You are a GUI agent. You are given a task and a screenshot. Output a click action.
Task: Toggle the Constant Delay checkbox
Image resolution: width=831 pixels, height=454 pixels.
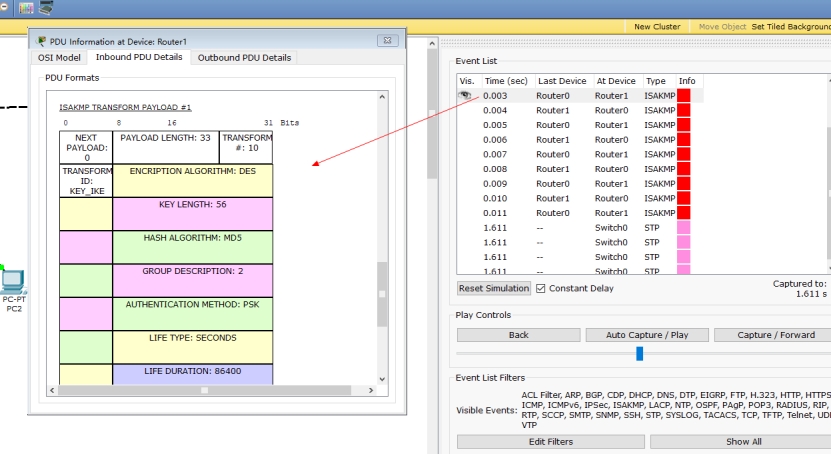click(541, 288)
